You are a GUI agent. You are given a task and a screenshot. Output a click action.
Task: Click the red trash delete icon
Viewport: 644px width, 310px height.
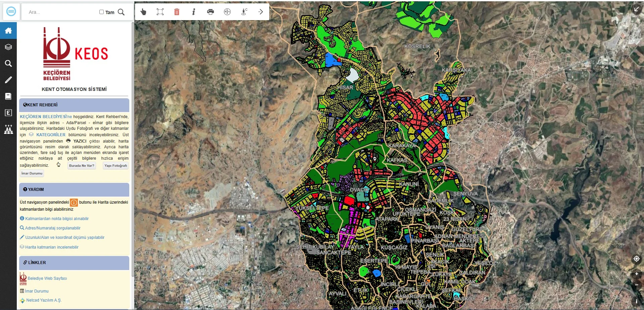(x=177, y=12)
